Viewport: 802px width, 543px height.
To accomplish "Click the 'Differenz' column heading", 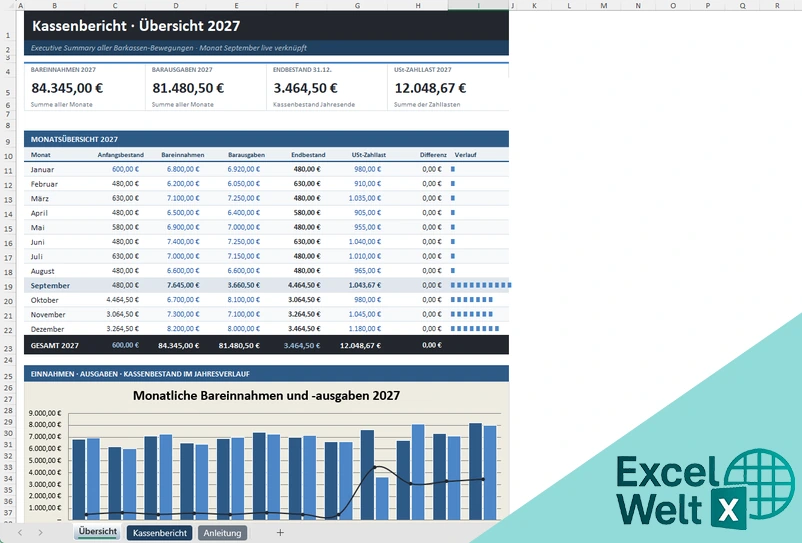I will click(433, 154).
